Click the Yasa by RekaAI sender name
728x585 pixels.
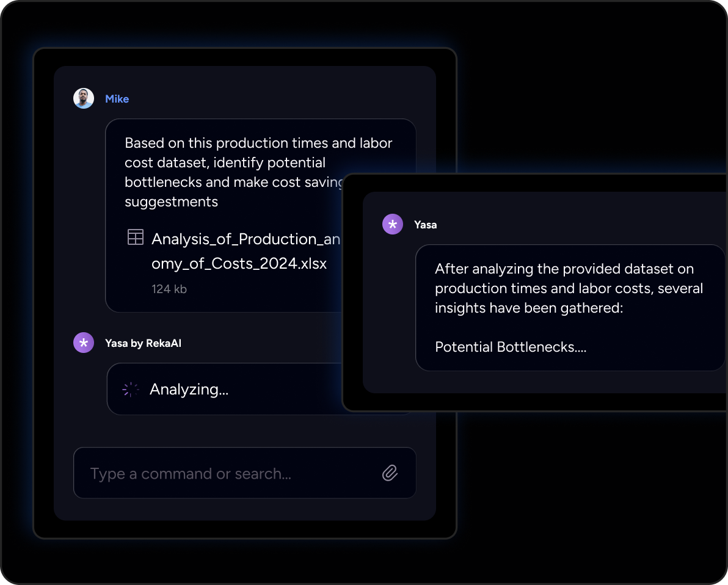(143, 343)
